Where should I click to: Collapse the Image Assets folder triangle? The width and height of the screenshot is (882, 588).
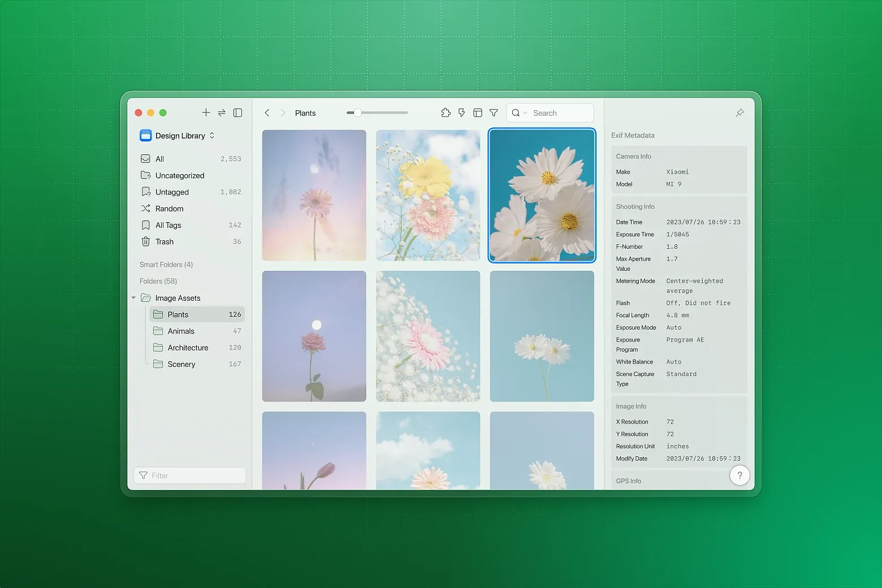[134, 298]
